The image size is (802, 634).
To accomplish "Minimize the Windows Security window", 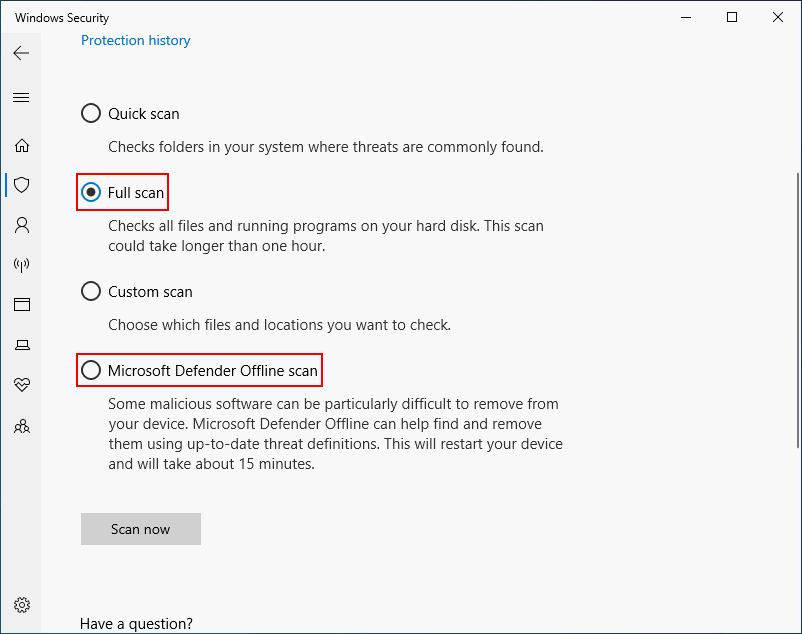I will 686,17.
